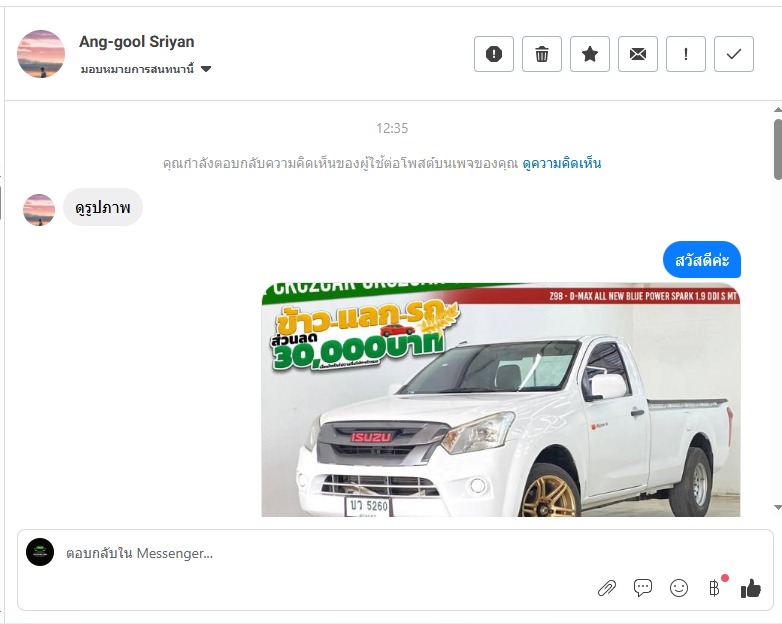Attach a file with the paperclip icon
This screenshot has width=782, height=624.
tap(606, 589)
